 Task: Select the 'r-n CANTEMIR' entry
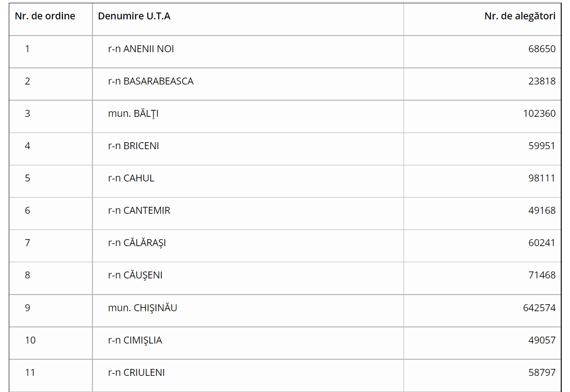coord(139,211)
